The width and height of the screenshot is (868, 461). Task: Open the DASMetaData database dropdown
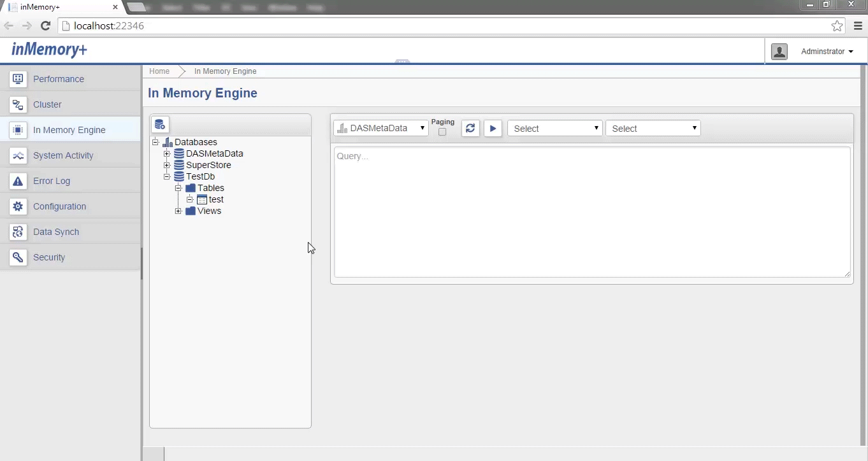(x=381, y=128)
